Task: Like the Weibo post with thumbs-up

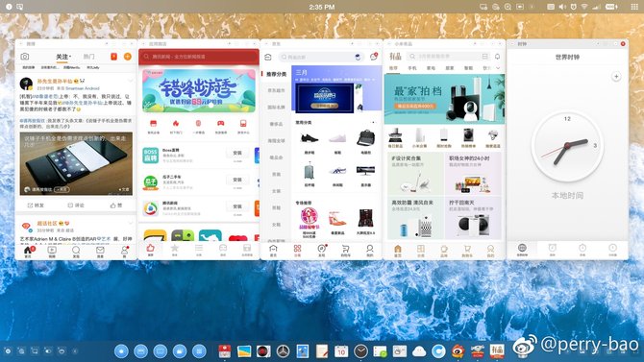Action: point(116,205)
